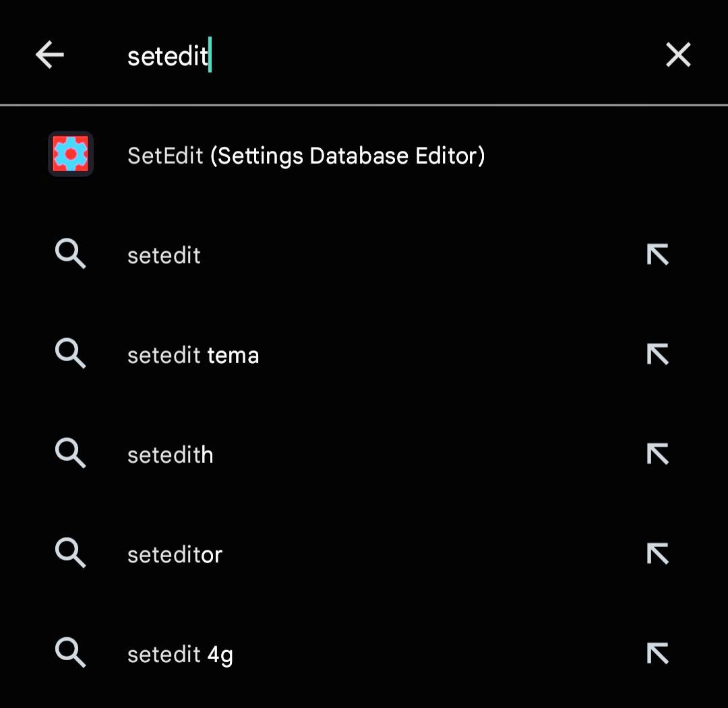728x708 pixels.
Task: Click the magnifier icon beside 'seteditor'
Action: (70, 554)
